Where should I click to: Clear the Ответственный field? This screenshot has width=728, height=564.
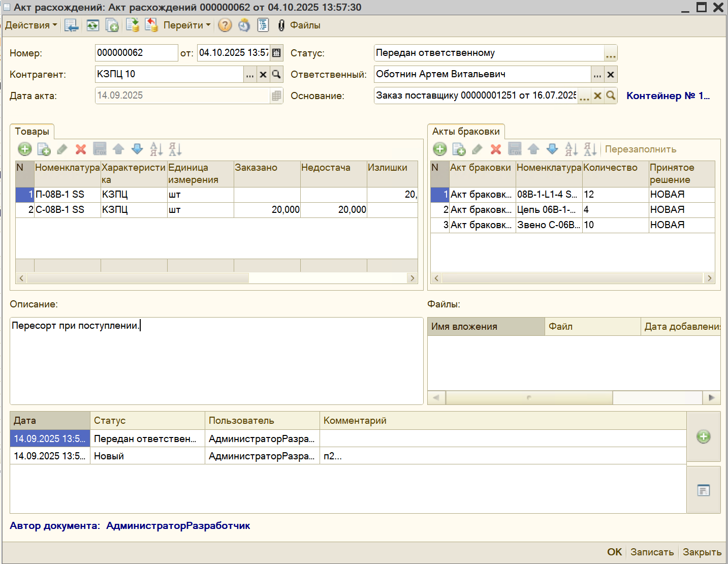point(611,74)
